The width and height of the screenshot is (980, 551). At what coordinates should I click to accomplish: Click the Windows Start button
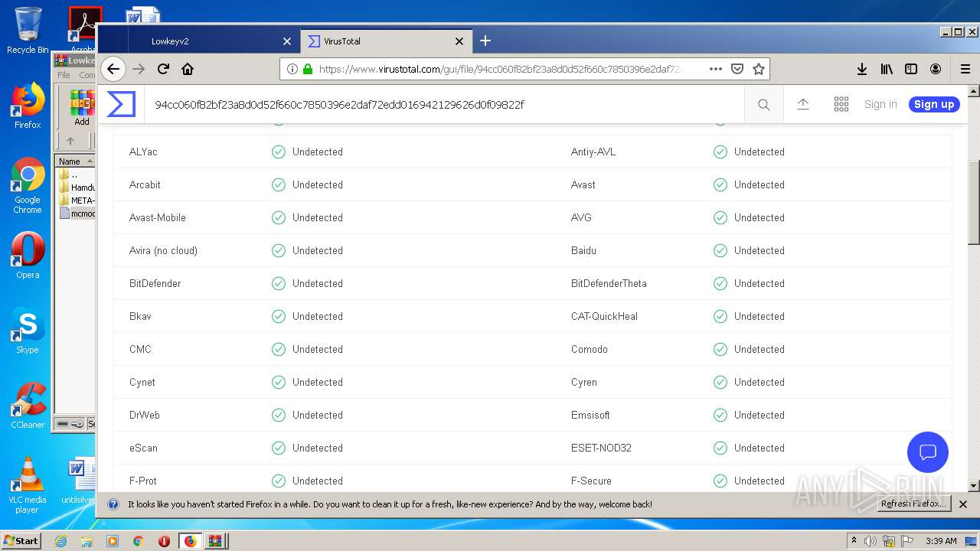click(x=21, y=540)
